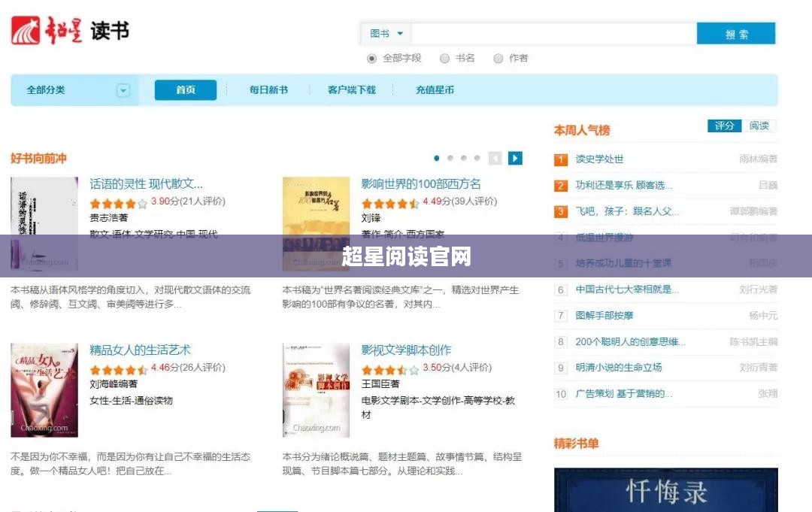Viewport: 812px width, 512px height.
Task: Open ranked book 功利还是享乐 顾客选...
Action: pyautogui.click(x=624, y=185)
